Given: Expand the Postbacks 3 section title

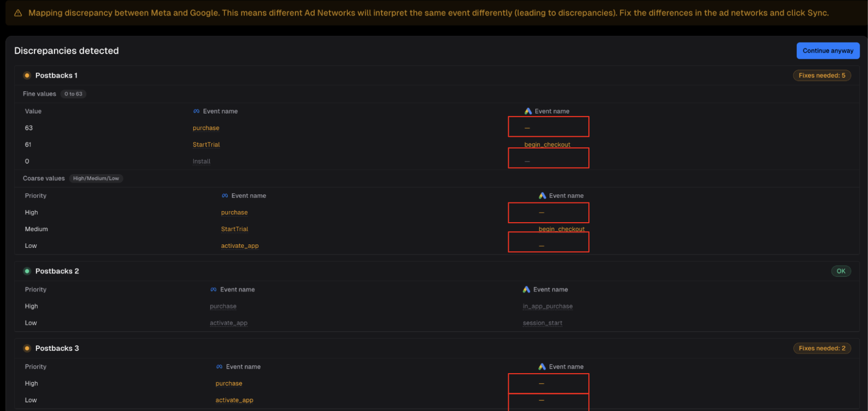Looking at the screenshot, I should [x=57, y=348].
